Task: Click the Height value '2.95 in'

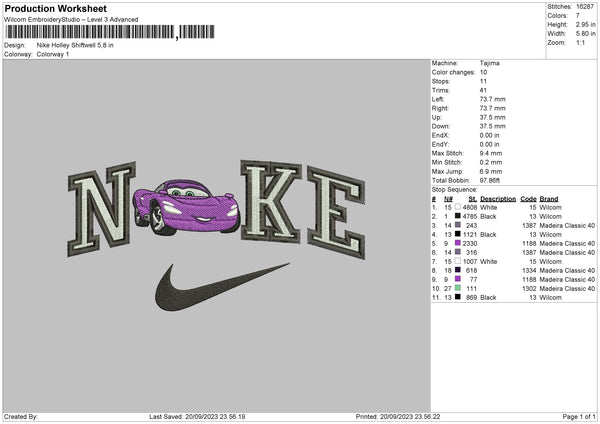Action: 585,24
